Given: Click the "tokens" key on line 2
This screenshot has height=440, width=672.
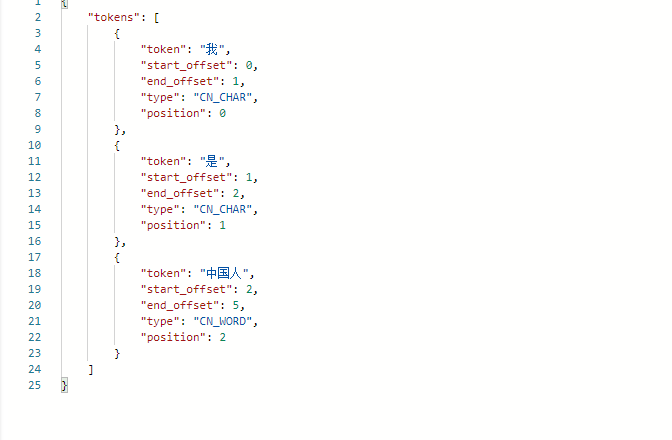Looking at the screenshot, I should point(114,17).
